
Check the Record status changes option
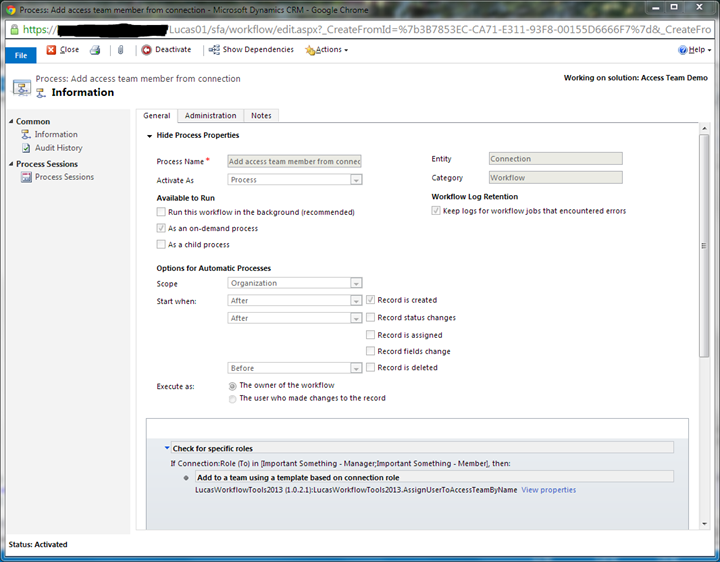coord(371,317)
